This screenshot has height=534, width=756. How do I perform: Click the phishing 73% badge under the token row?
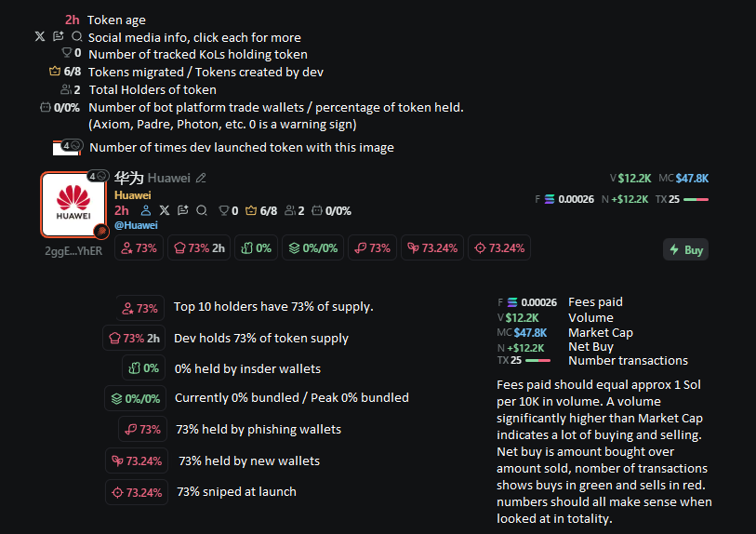(x=372, y=248)
